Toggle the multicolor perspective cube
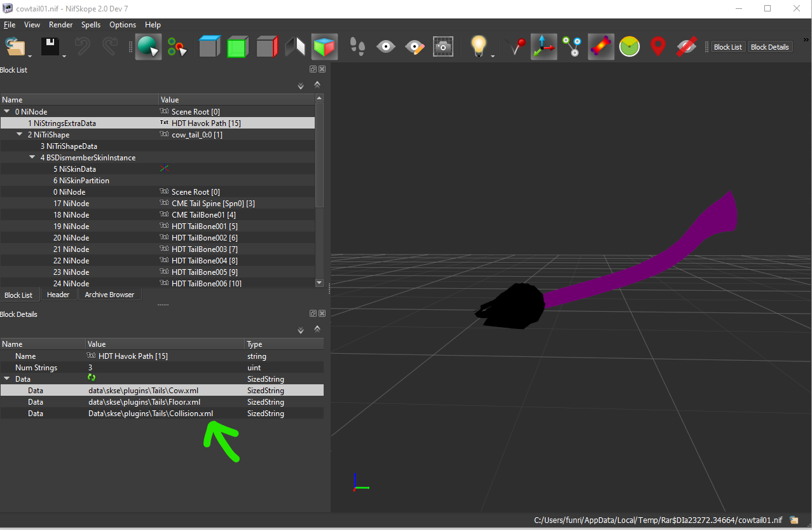 coord(324,46)
